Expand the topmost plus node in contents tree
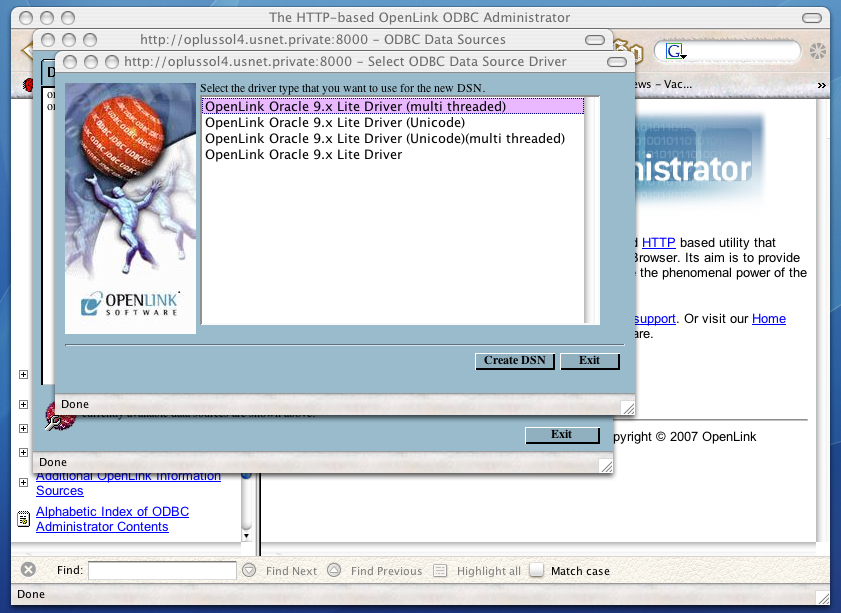The image size is (841, 613). 23,374
